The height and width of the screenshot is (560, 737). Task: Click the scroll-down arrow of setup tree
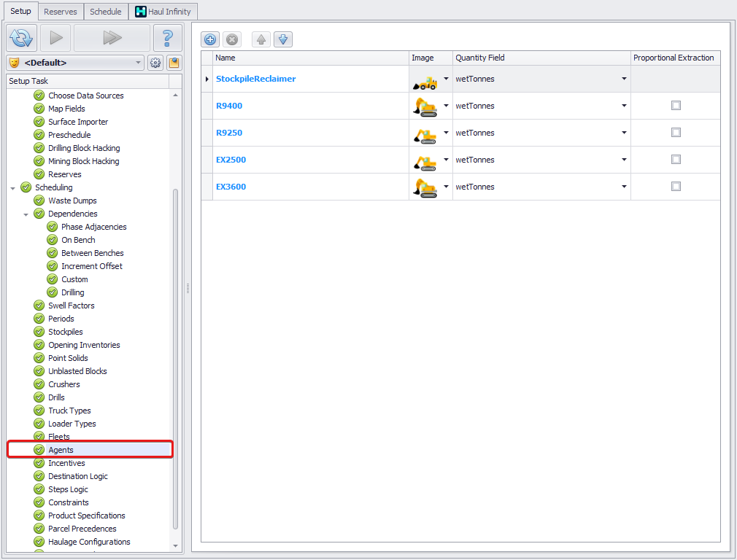pos(175,546)
